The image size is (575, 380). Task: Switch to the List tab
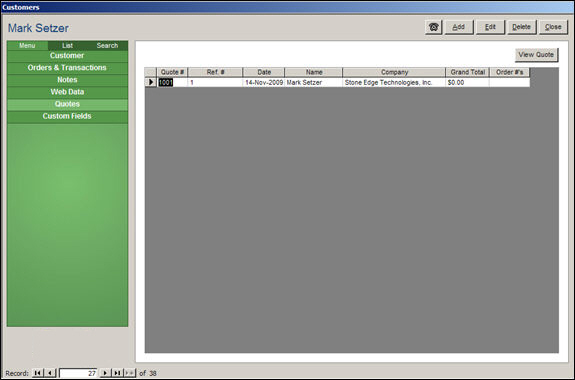[67, 45]
